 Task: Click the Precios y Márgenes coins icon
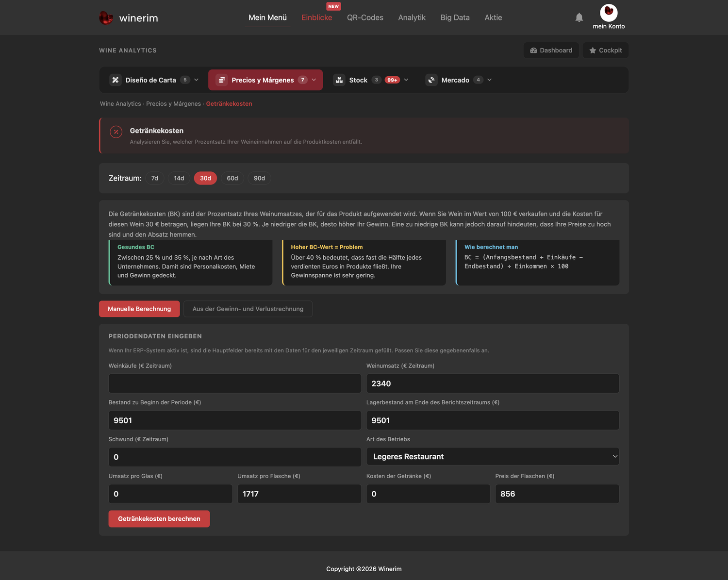[222, 80]
